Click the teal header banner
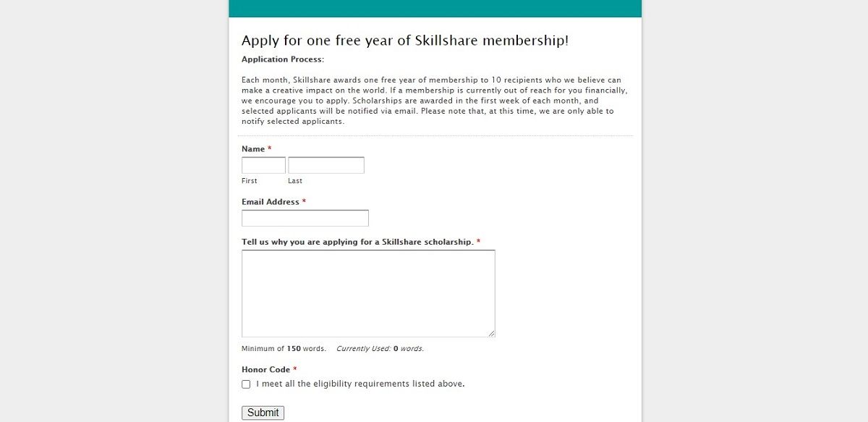868x422 pixels. click(x=435, y=8)
